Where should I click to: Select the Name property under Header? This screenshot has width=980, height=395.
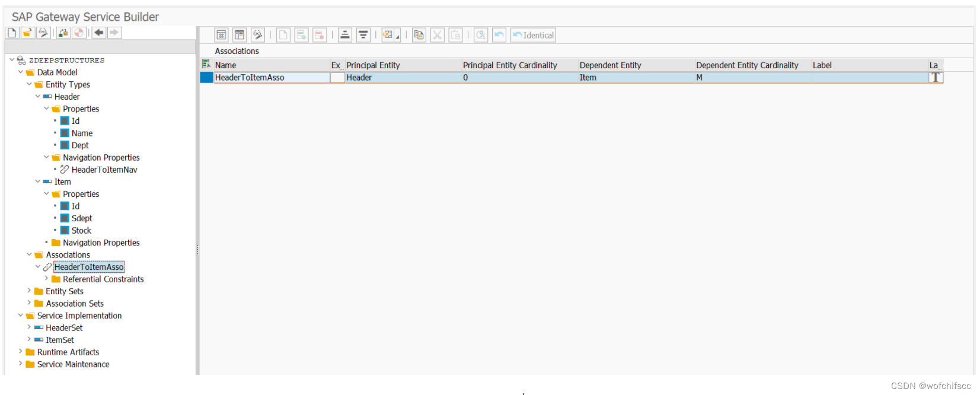(82, 133)
